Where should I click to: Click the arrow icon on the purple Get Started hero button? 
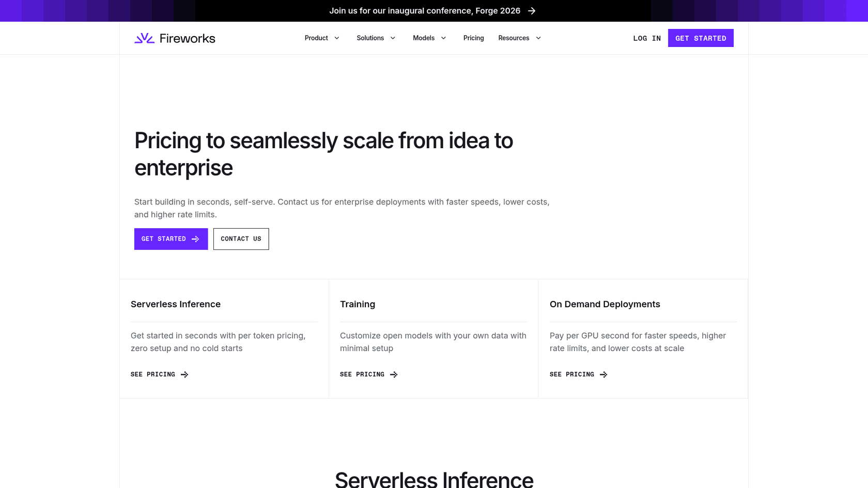click(195, 239)
